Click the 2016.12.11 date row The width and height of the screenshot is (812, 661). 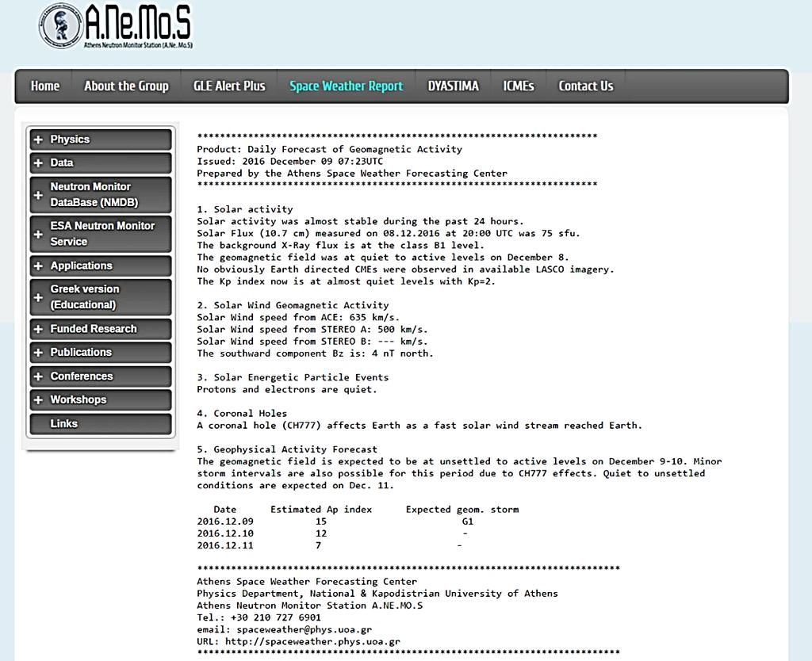point(225,545)
